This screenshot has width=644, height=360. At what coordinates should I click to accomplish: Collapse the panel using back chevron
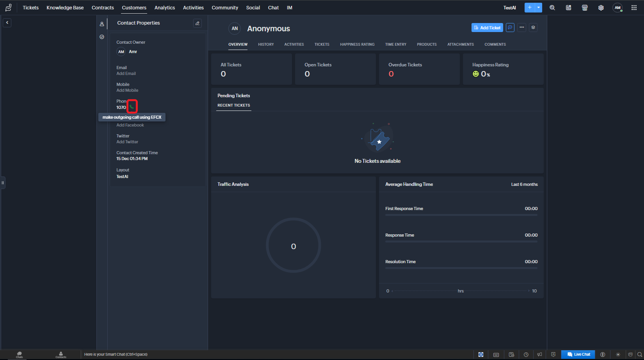[x=7, y=23]
